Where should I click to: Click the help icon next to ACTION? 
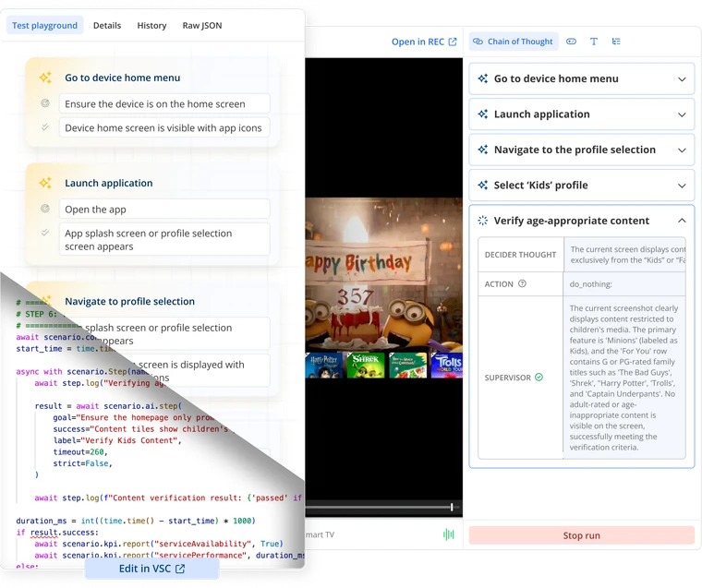522,283
